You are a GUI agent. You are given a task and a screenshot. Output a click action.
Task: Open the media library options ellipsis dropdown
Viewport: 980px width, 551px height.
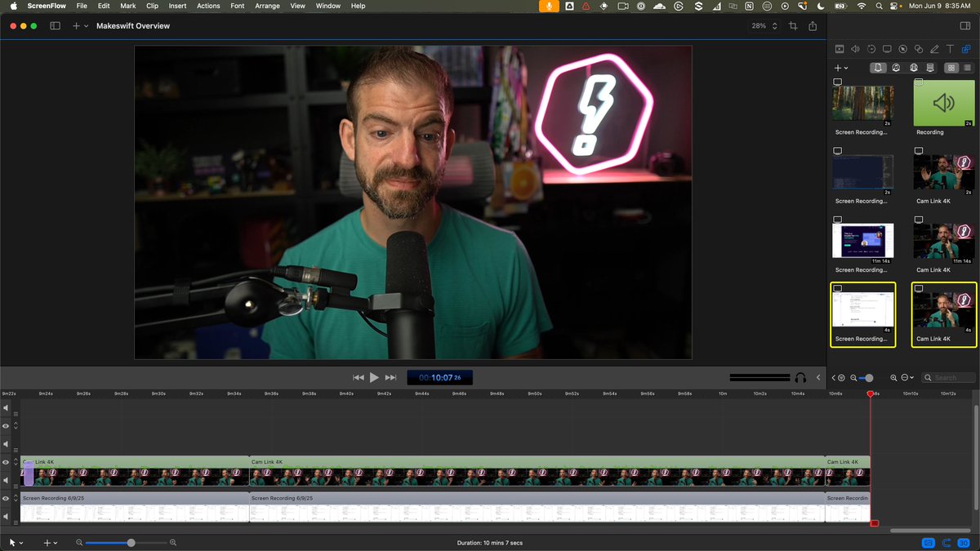pyautogui.click(x=906, y=378)
